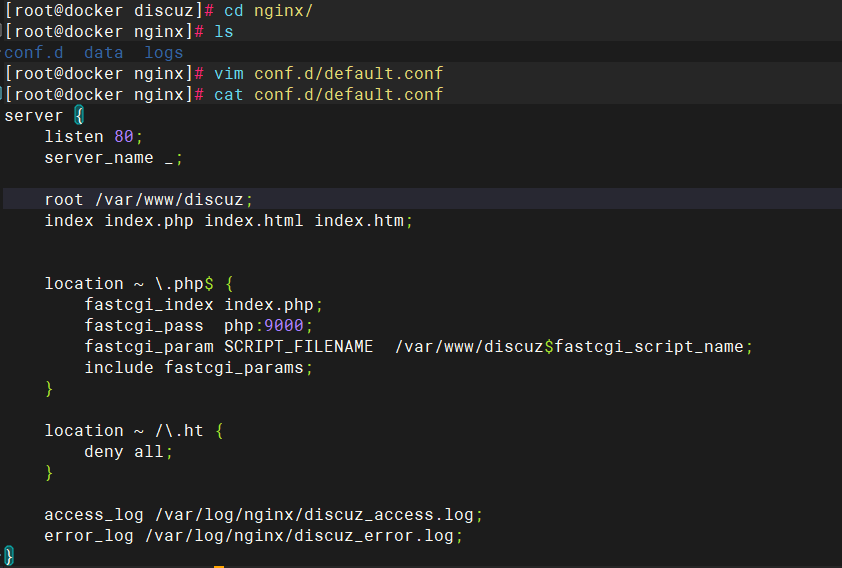Screen dimensions: 842x568
Task: Select the 'data' directory name in ls output
Action: point(104,53)
